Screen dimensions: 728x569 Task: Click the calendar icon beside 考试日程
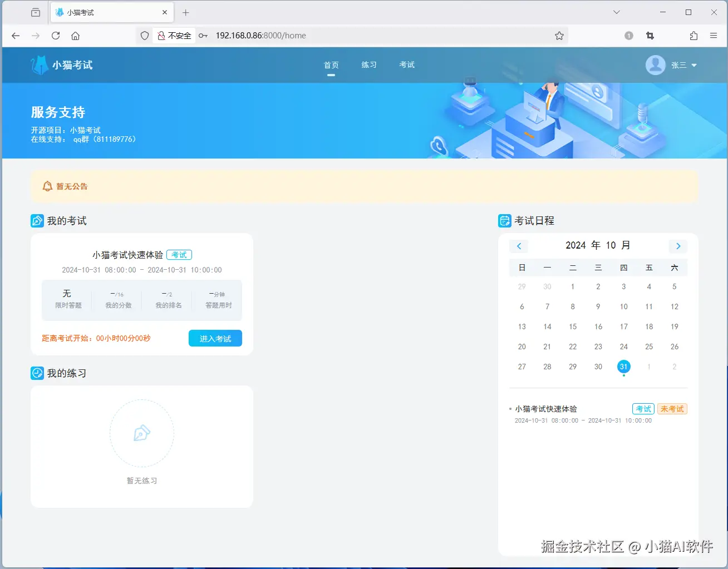tap(504, 220)
